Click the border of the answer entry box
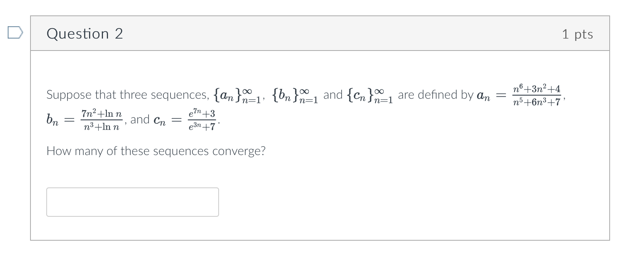The width and height of the screenshot is (644, 253). (x=132, y=189)
